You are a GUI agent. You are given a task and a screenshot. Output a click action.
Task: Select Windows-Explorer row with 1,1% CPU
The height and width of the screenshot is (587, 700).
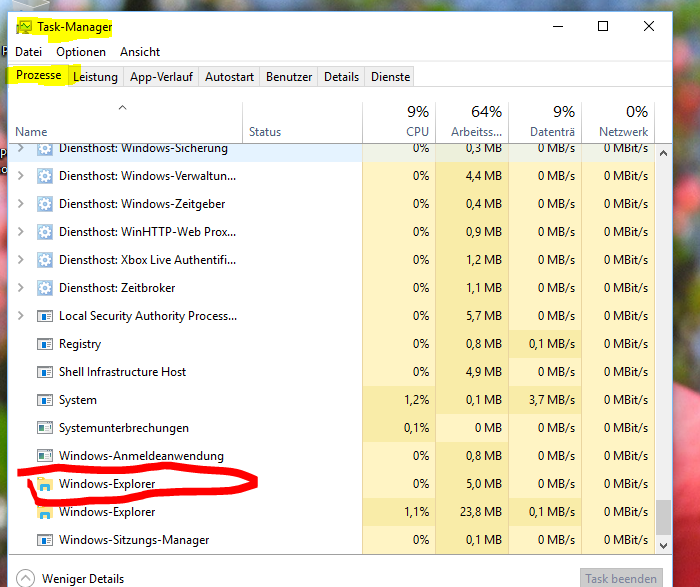[331, 512]
